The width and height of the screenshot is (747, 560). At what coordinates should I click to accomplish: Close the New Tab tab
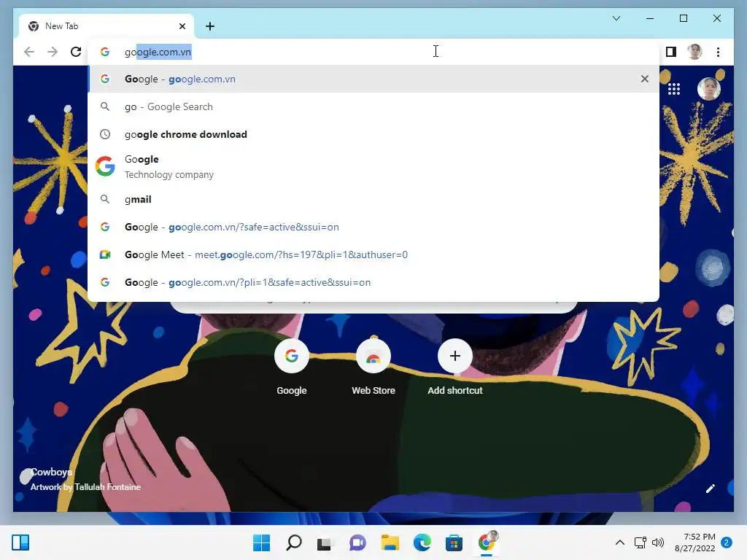182,26
